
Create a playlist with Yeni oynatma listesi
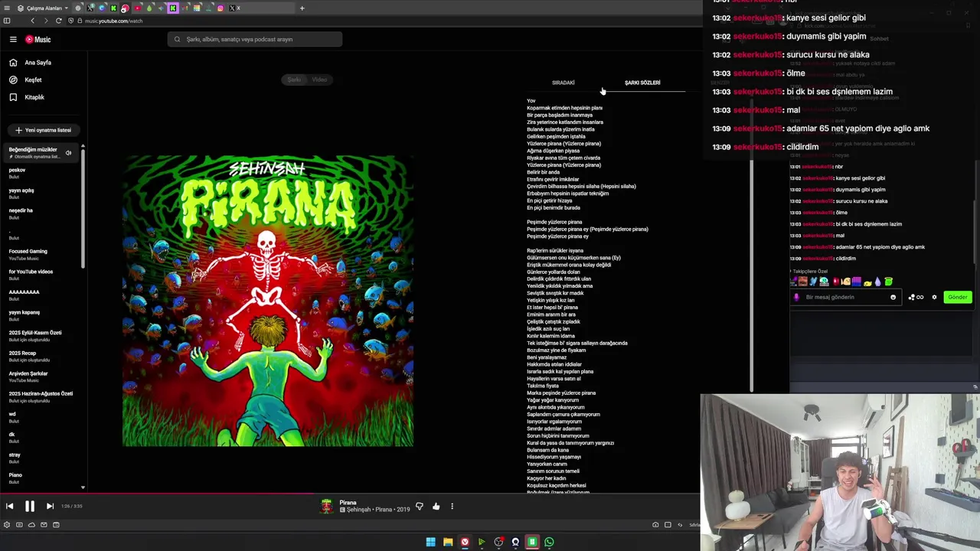point(43,130)
